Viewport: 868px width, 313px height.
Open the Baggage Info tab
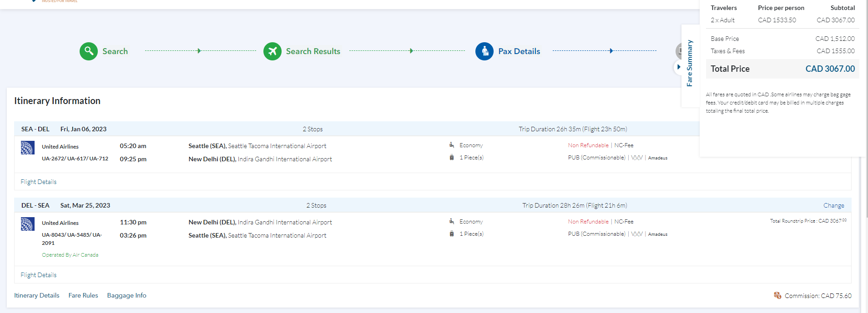[x=126, y=295]
